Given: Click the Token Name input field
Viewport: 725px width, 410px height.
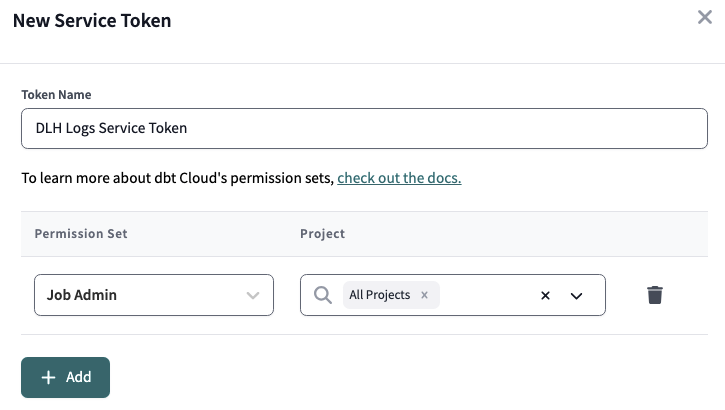Looking at the screenshot, I should 363,128.
